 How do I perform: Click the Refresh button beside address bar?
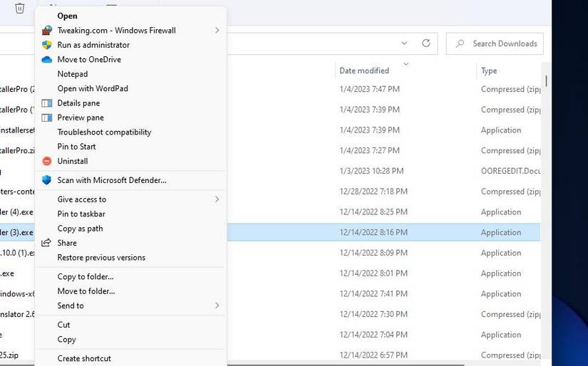pyautogui.click(x=426, y=43)
